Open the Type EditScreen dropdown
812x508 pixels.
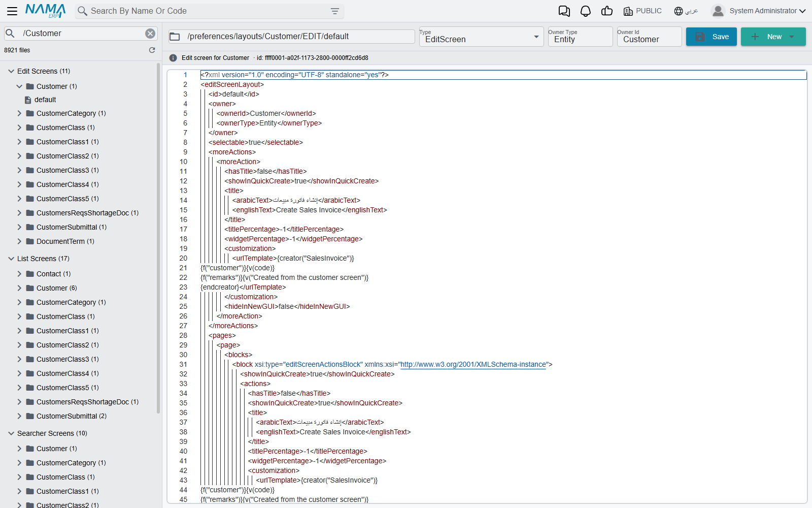(x=481, y=37)
